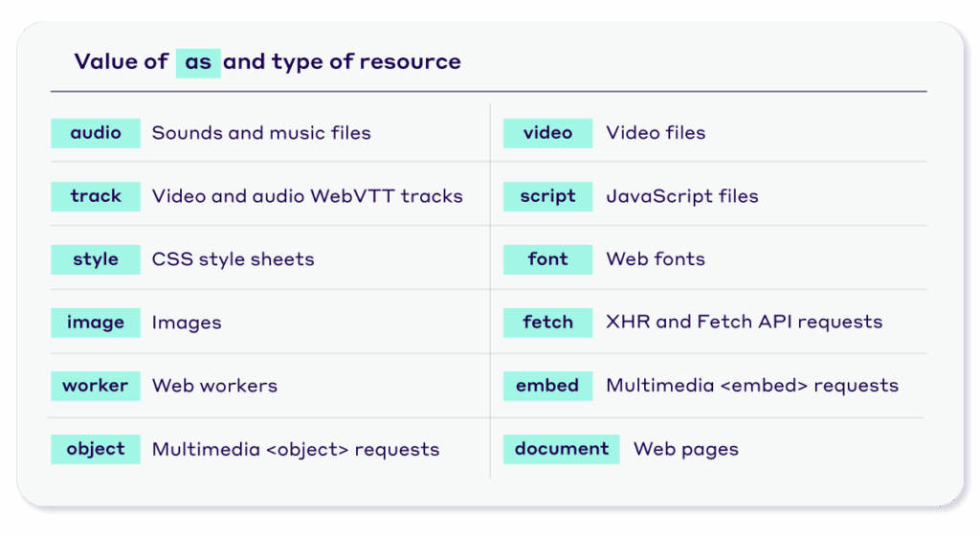Click the 'audio' value tag

click(x=96, y=133)
